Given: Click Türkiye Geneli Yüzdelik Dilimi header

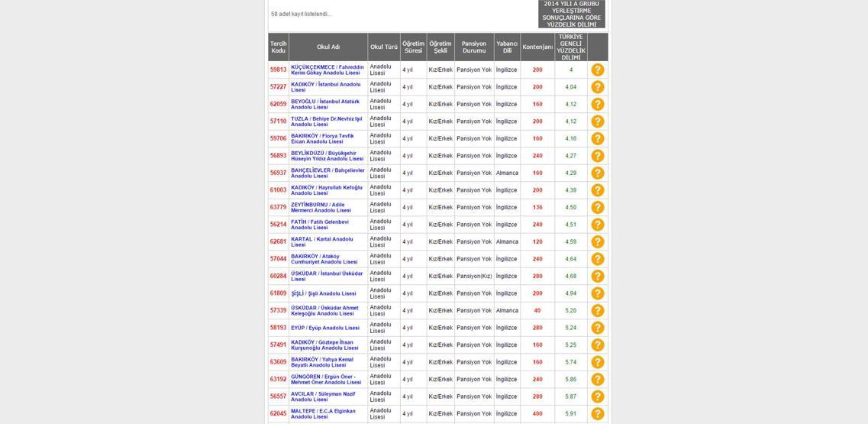Looking at the screenshot, I should click(571, 47).
